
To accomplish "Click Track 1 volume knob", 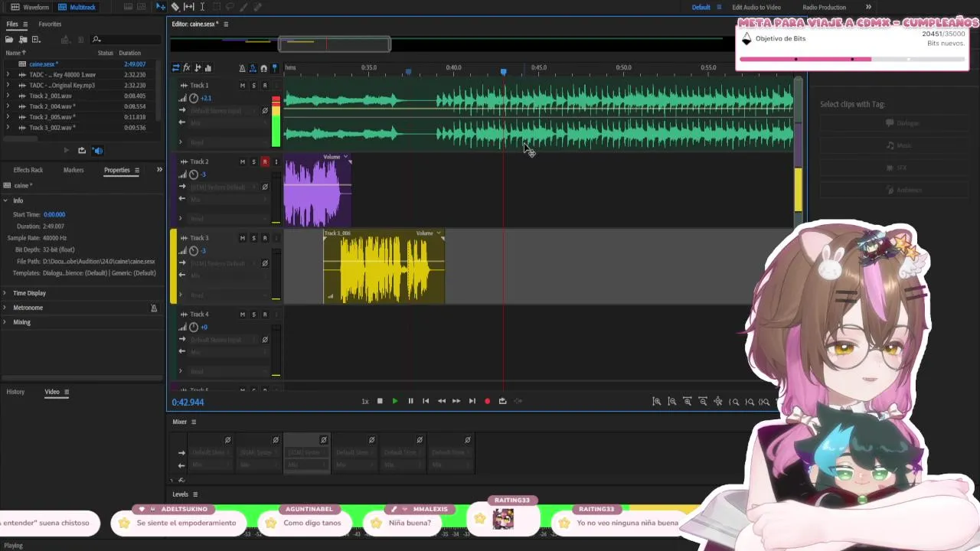I will [x=194, y=98].
